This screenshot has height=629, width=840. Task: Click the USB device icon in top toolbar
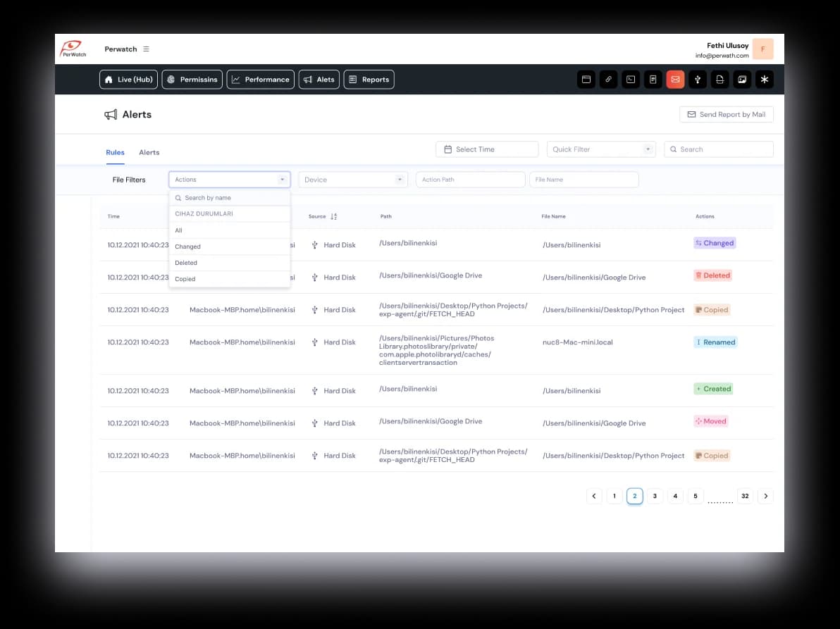click(x=698, y=80)
